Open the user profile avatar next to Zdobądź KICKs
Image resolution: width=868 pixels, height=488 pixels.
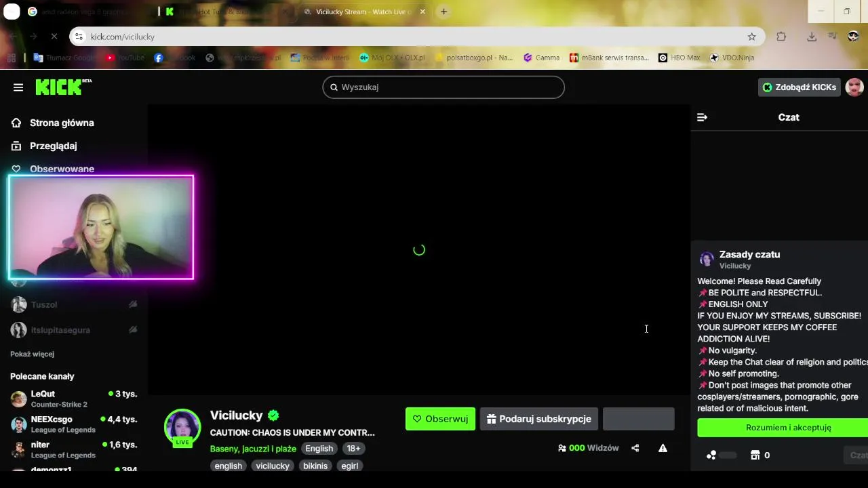point(854,87)
